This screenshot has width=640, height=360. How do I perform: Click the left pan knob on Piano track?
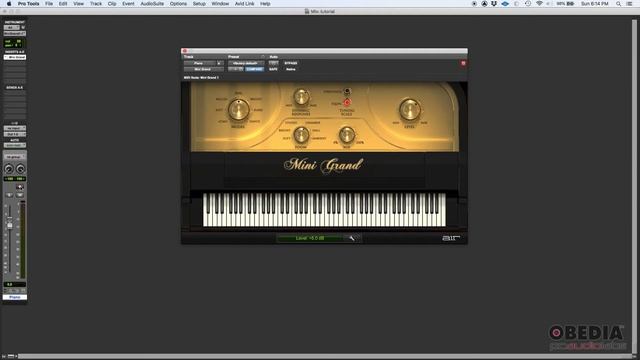pyautogui.click(x=9, y=169)
